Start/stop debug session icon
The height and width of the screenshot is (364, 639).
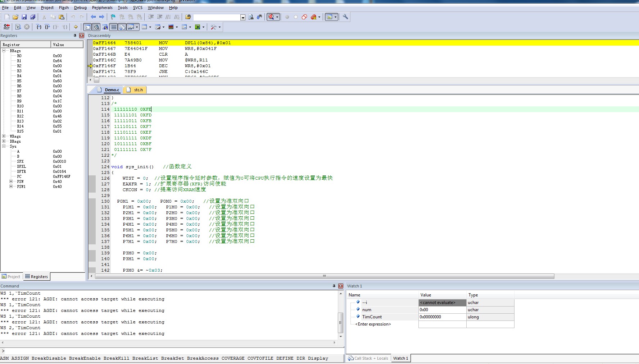pos(271,17)
